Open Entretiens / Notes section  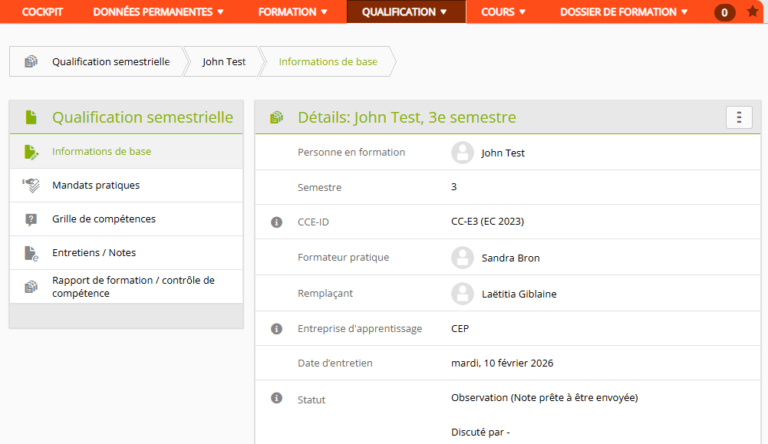point(126,253)
